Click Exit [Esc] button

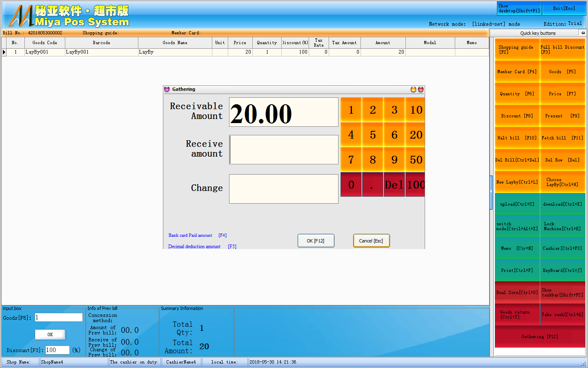[x=564, y=8]
